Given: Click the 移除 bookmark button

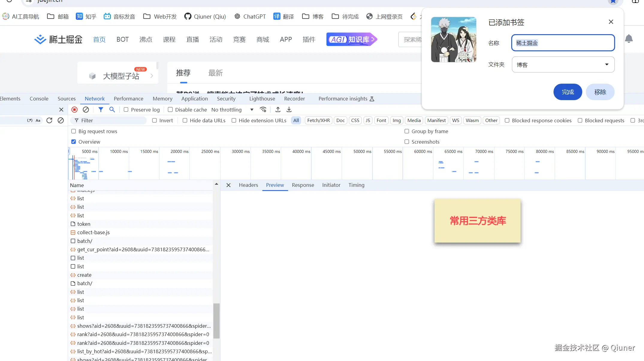Looking at the screenshot, I should [600, 92].
